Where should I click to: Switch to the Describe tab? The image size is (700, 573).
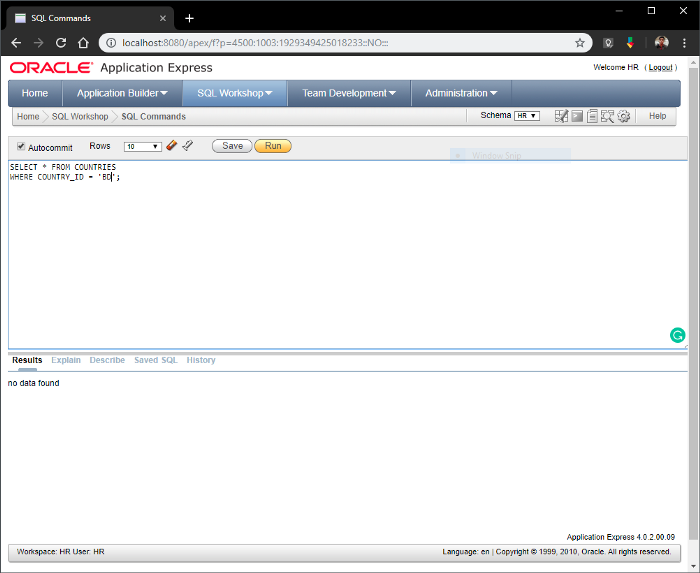click(x=107, y=360)
